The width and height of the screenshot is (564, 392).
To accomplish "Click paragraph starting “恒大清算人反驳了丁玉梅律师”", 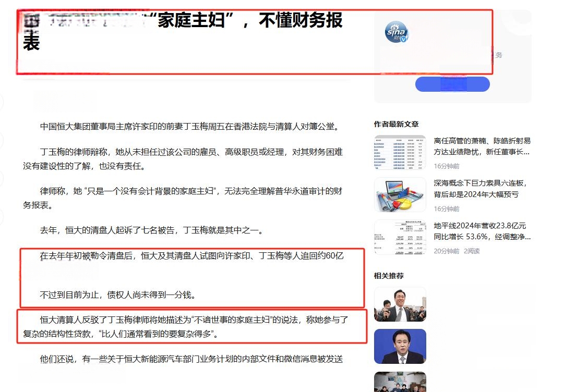I will [x=186, y=327].
